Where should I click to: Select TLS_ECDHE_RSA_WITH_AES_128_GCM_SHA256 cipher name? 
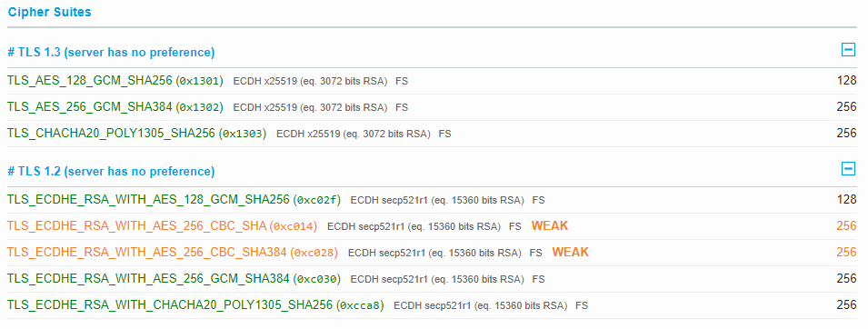(x=148, y=200)
